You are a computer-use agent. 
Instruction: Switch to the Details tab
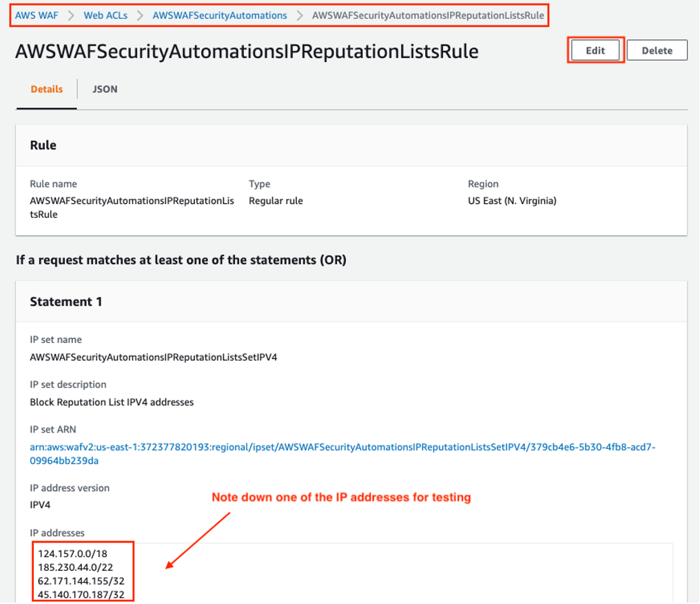point(46,90)
